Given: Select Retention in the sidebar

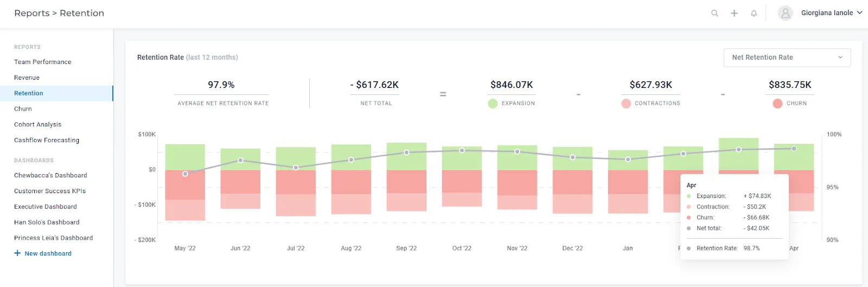Looking at the screenshot, I should tap(56, 93).
